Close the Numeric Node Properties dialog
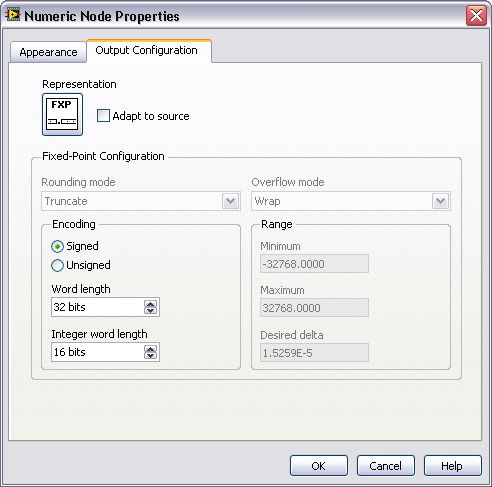The height and width of the screenshot is (487, 492). click(476, 16)
